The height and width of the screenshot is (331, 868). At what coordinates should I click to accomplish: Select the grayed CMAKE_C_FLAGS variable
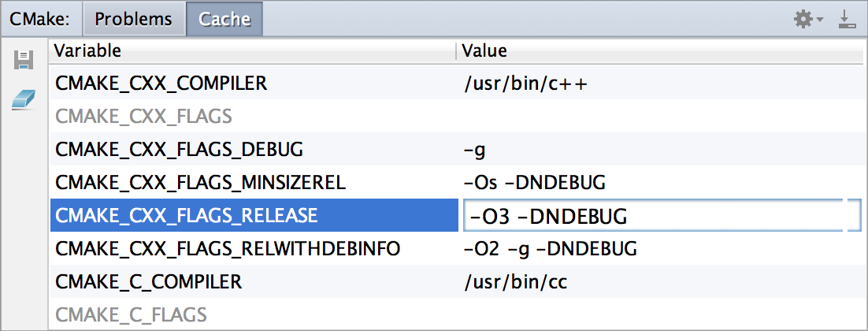tap(132, 315)
